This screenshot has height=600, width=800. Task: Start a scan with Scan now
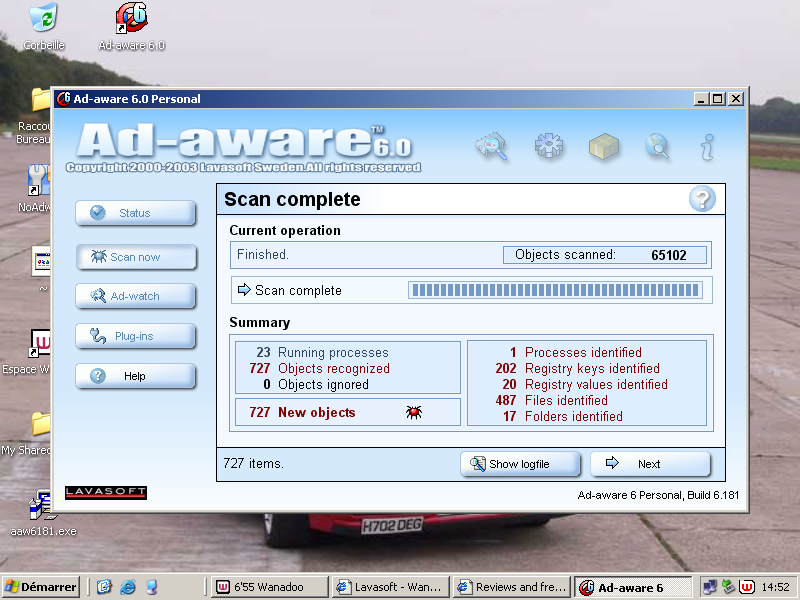click(136, 257)
